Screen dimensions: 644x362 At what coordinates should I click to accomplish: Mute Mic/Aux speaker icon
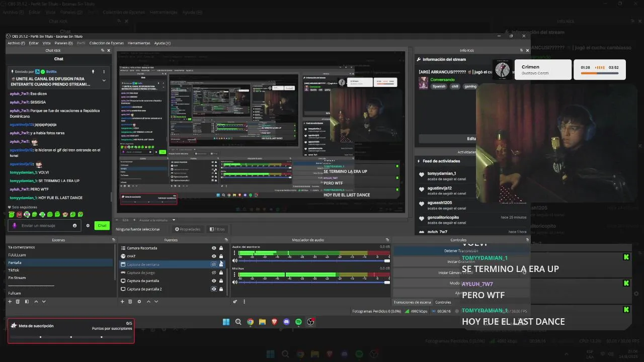[234, 282]
